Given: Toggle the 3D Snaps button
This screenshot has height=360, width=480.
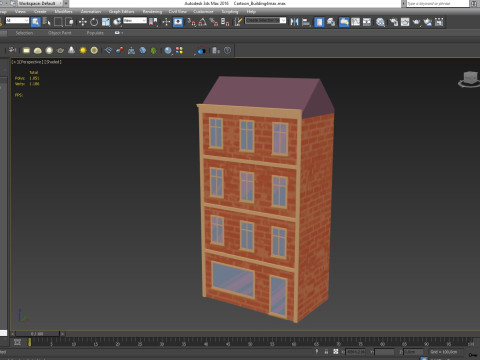Looking at the screenshot, I should (x=191, y=22).
